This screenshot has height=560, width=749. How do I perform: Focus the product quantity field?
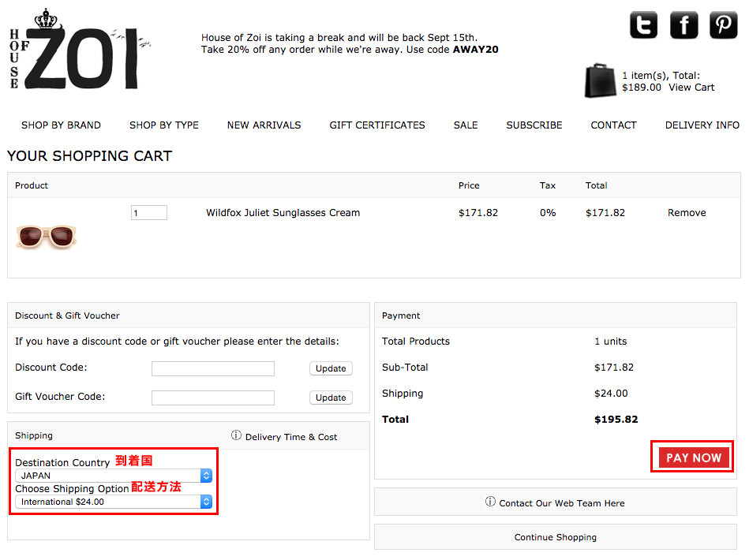(149, 213)
